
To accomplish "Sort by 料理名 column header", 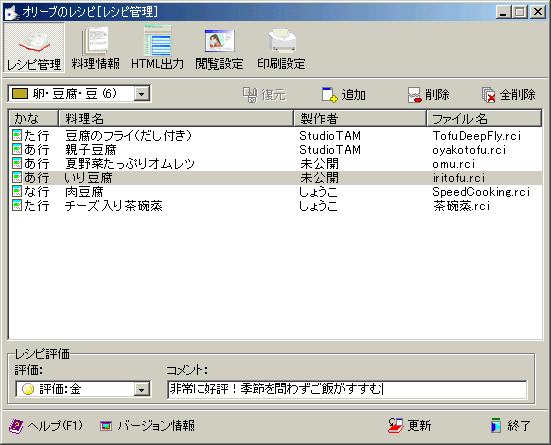I will (176, 118).
